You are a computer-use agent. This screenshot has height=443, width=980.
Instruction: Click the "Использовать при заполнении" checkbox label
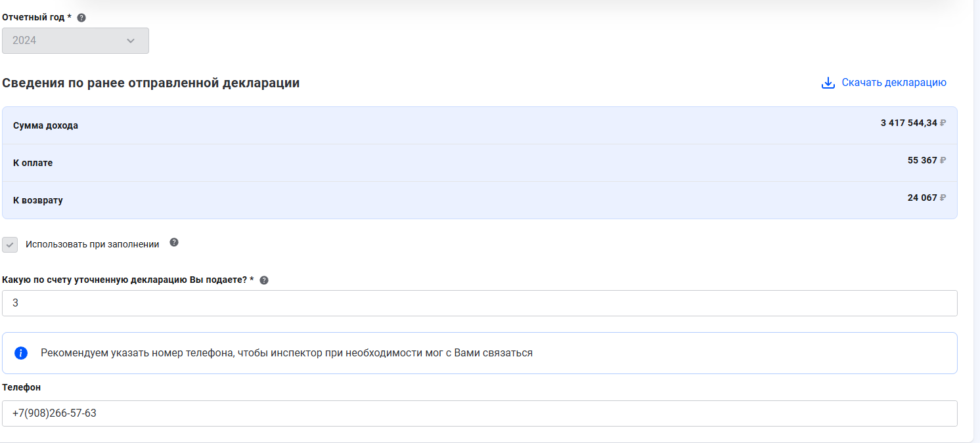click(92, 244)
